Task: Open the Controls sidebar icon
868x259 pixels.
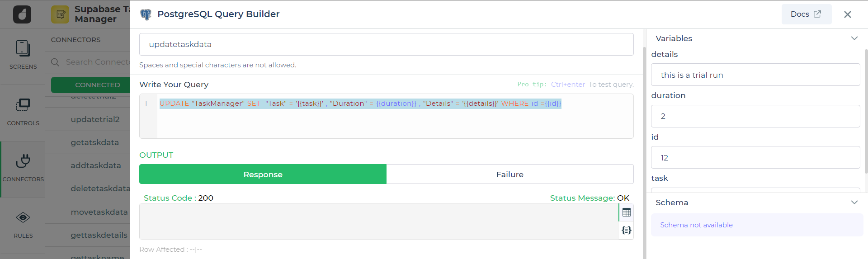Action: point(23,105)
